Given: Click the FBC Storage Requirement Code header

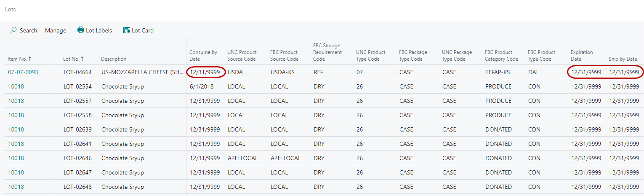Looking at the screenshot, I should tap(327, 52).
